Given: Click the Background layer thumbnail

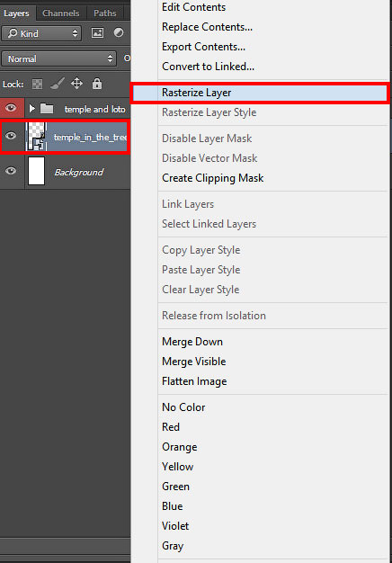Looking at the screenshot, I should point(36,171).
